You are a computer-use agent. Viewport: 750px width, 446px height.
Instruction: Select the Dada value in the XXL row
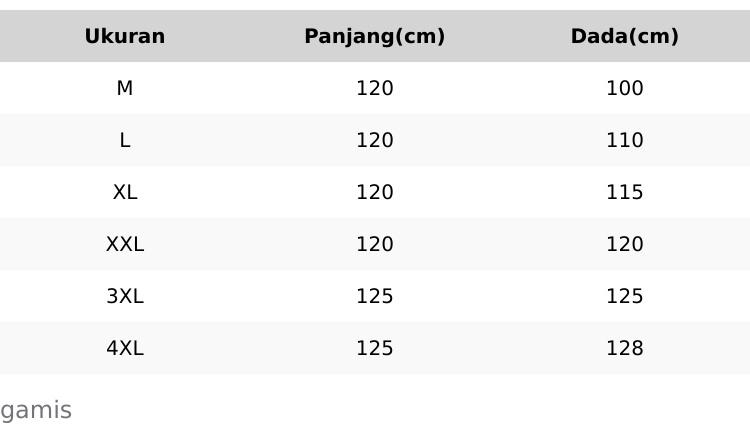tap(625, 245)
